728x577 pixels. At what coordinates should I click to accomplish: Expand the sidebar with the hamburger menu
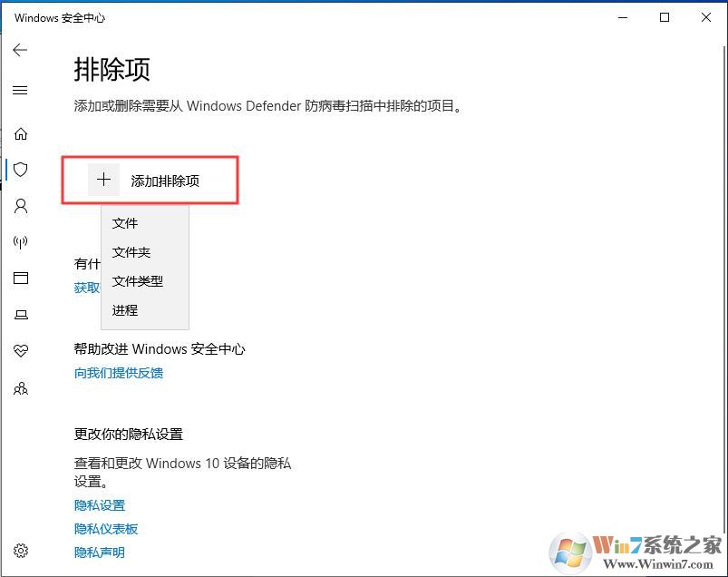pos(20,90)
